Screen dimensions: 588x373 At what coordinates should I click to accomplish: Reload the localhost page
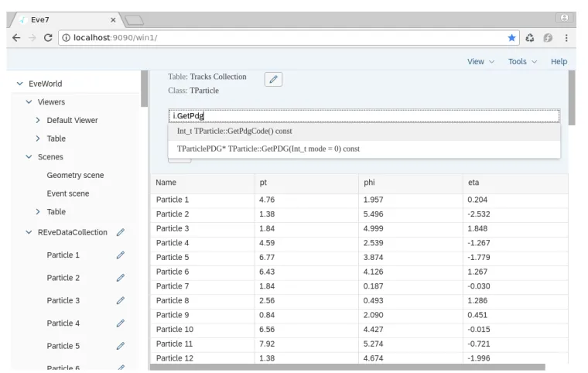(x=48, y=37)
